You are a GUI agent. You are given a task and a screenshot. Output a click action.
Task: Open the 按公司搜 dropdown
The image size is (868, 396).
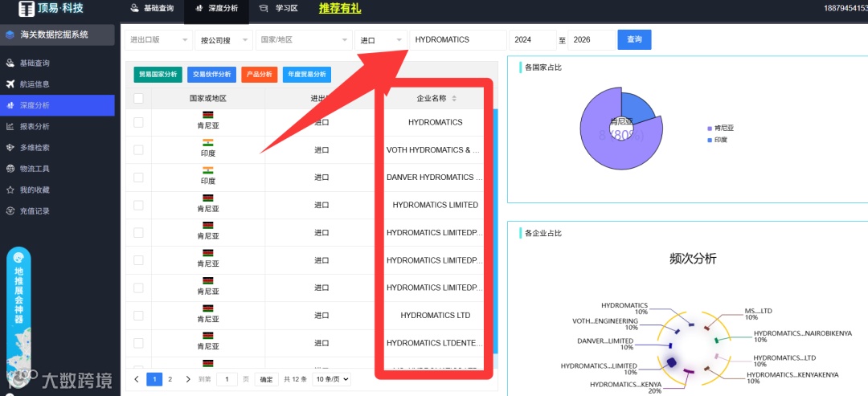tap(223, 40)
